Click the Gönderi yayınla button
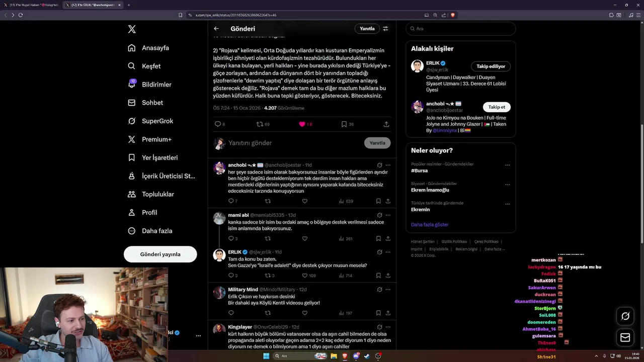 point(160,254)
